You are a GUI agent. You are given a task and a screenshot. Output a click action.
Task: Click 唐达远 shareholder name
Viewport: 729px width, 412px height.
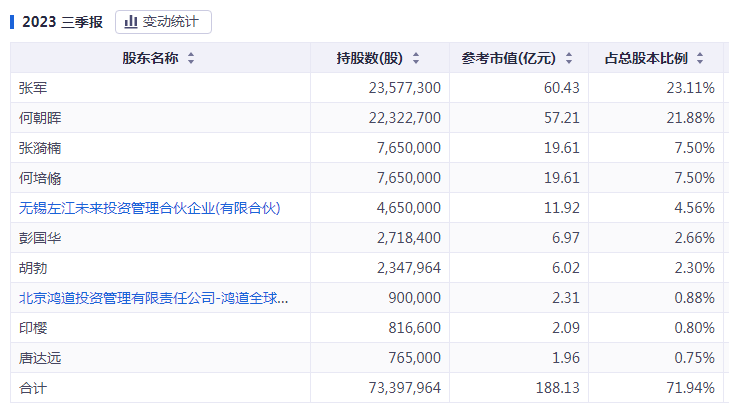coord(40,358)
